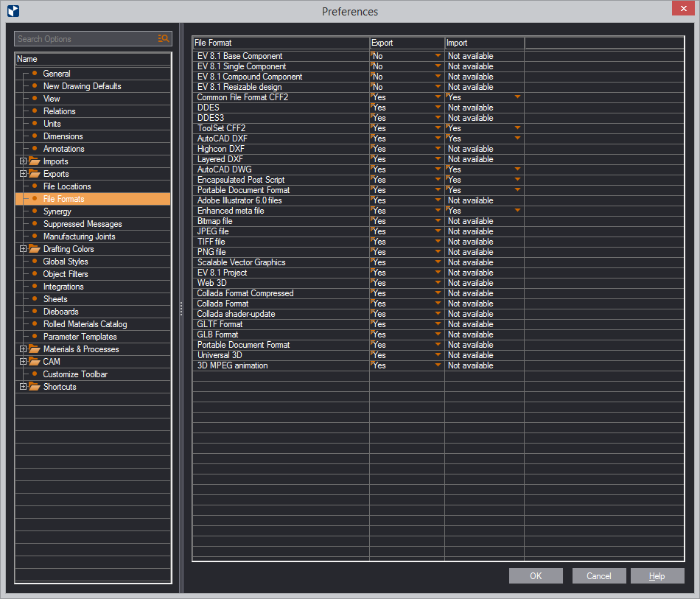This screenshot has height=599, width=700.
Task: Open the View preferences
Action: 52,99
